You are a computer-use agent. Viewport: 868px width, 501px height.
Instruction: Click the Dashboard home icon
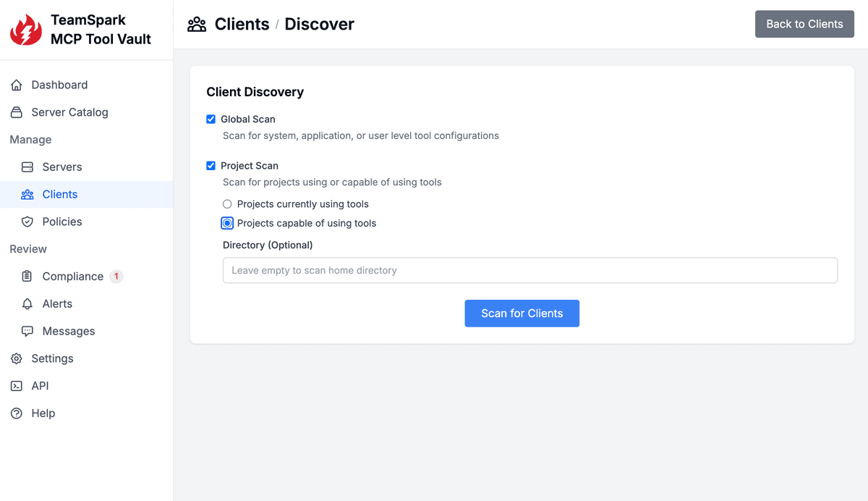pyautogui.click(x=17, y=85)
